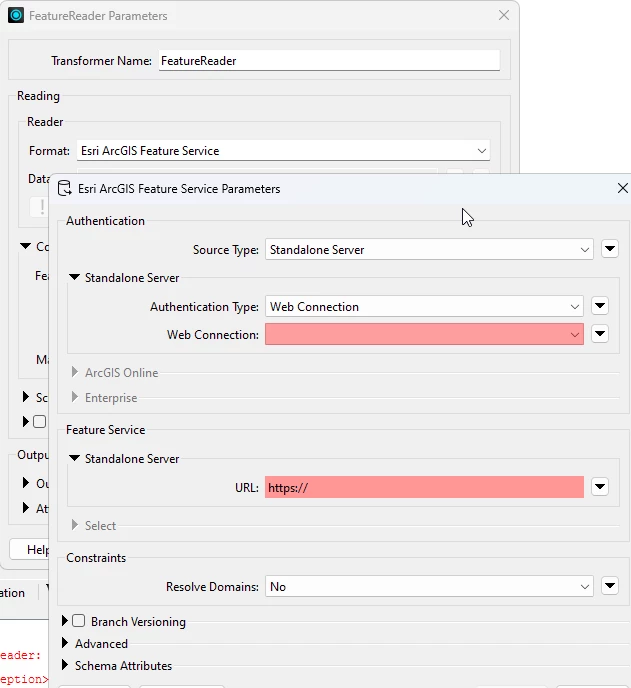This screenshot has height=688, width=631.
Task: Expand the Branch Versioning section
Action: pyautogui.click(x=65, y=621)
